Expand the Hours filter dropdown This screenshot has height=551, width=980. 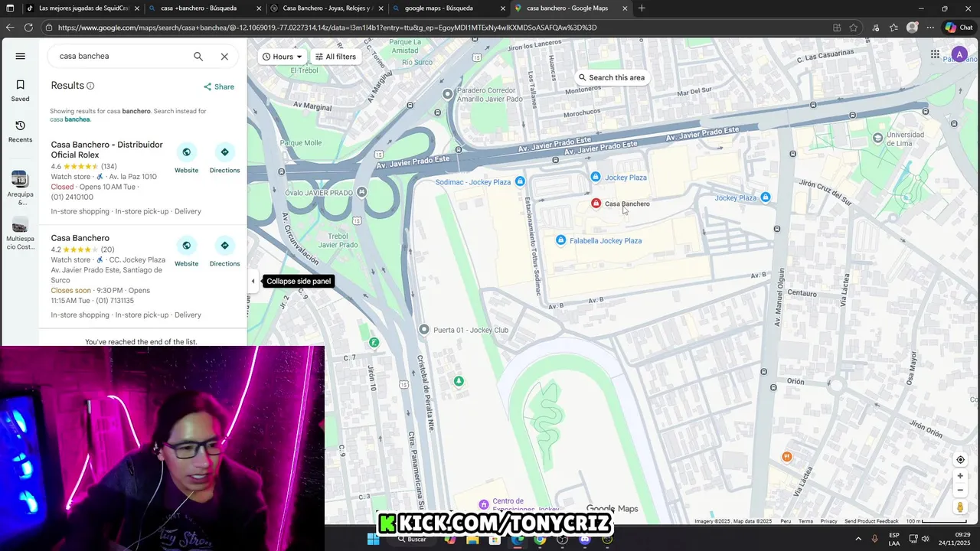click(x=283, y=57)
